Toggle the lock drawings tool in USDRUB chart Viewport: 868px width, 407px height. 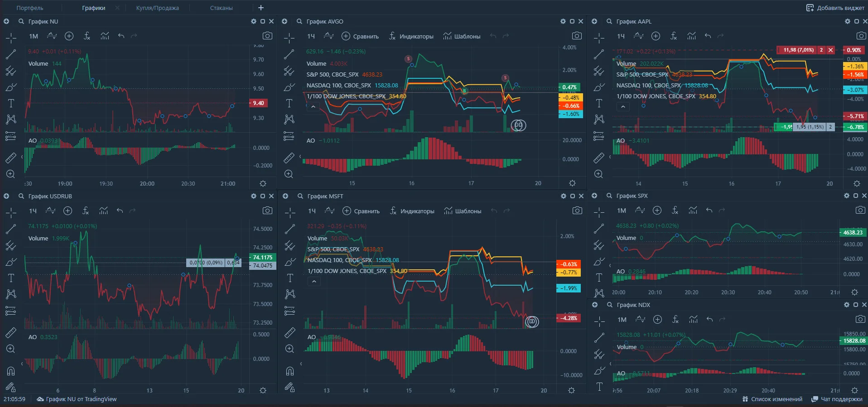coord(11,388)
